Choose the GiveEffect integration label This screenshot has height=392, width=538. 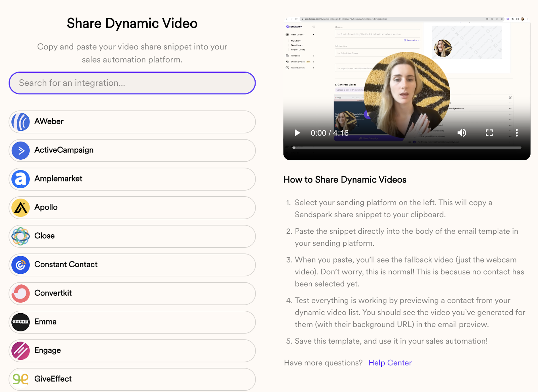[x=53, y=379]
